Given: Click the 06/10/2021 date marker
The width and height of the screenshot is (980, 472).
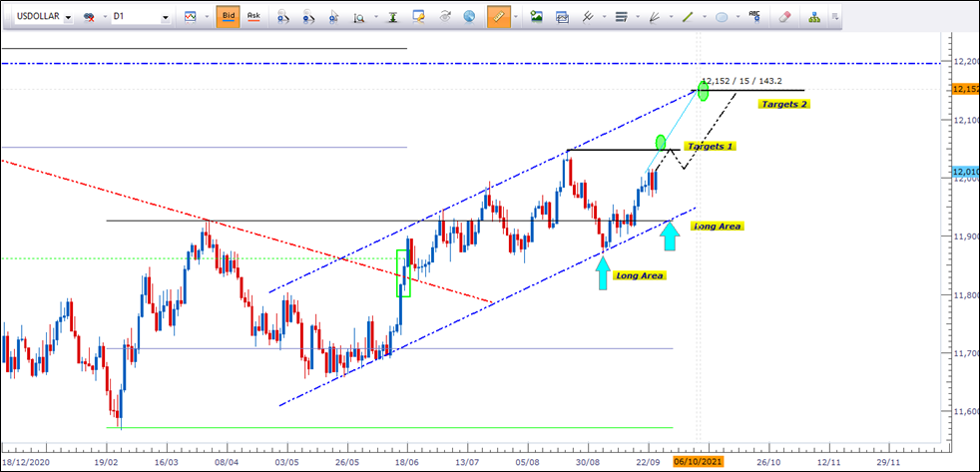Looking at the screenshot, I should click(x=694, y=462).
